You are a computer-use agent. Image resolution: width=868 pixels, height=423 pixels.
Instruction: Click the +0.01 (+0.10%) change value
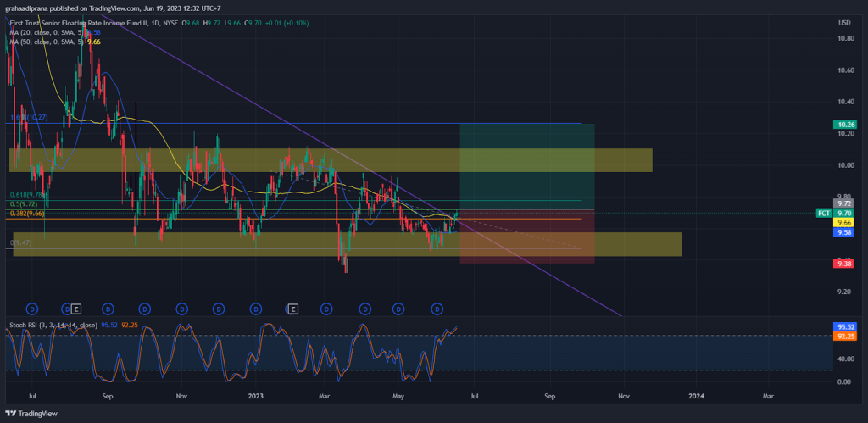[x=287, y=23]
